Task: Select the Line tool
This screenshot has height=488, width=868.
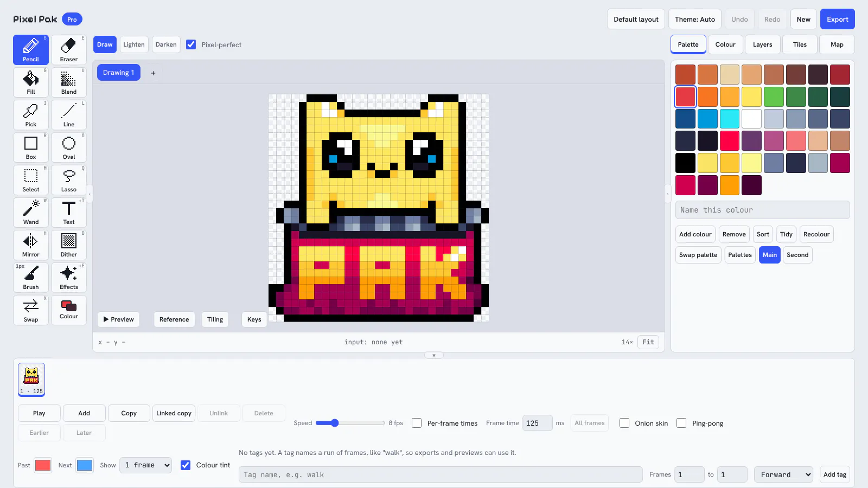Action: (69, 115)
